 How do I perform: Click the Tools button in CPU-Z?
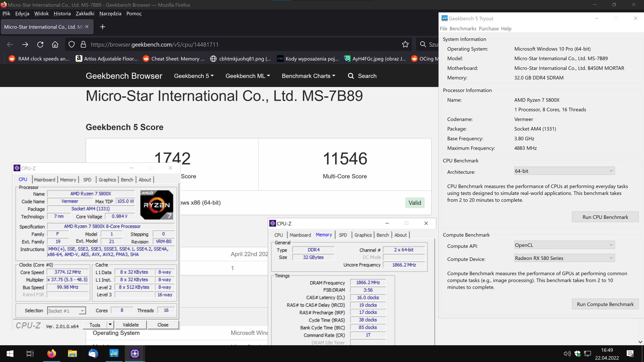pyautogui.click(x=95, y=325)
